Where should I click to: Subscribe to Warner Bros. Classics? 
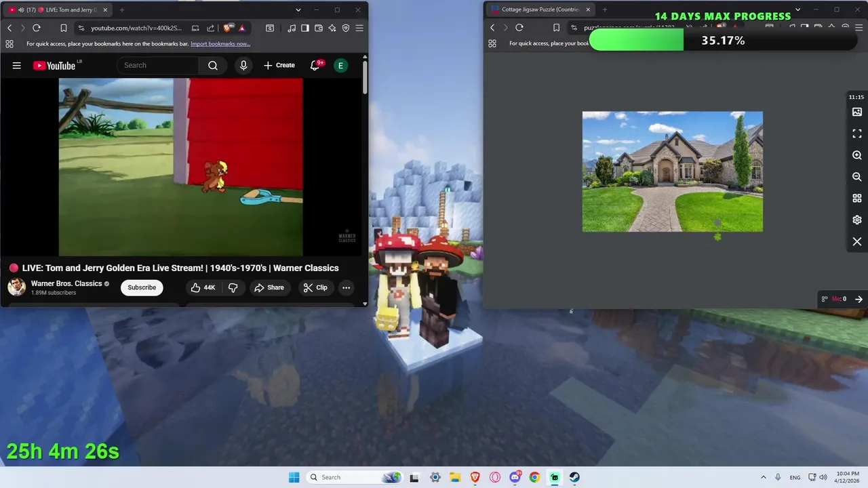click(x=142, y=287)
